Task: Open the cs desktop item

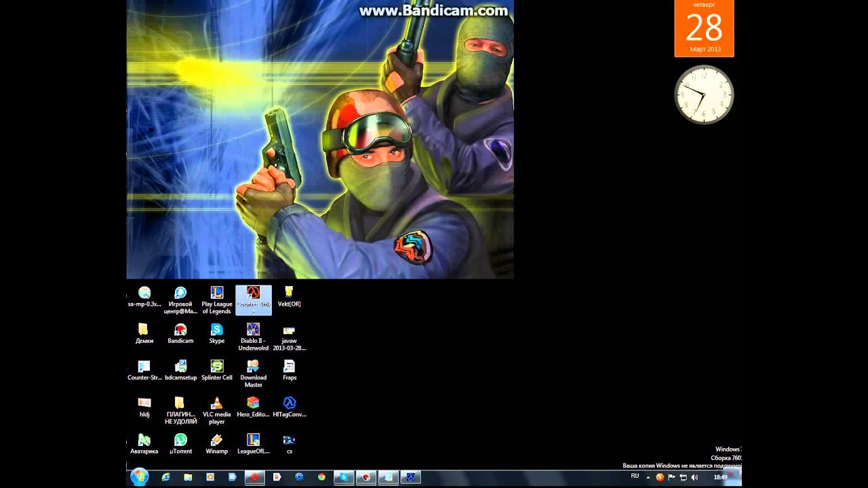Action: (290, 443)
